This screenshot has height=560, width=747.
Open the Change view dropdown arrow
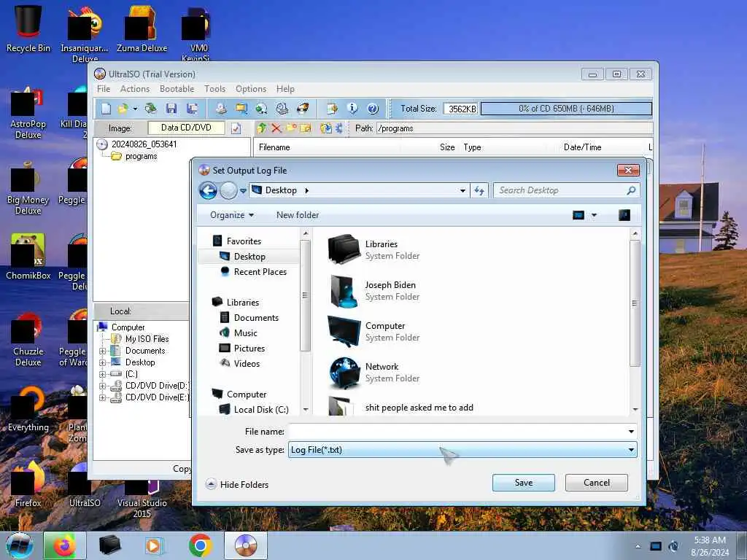(x=594, y=215)
